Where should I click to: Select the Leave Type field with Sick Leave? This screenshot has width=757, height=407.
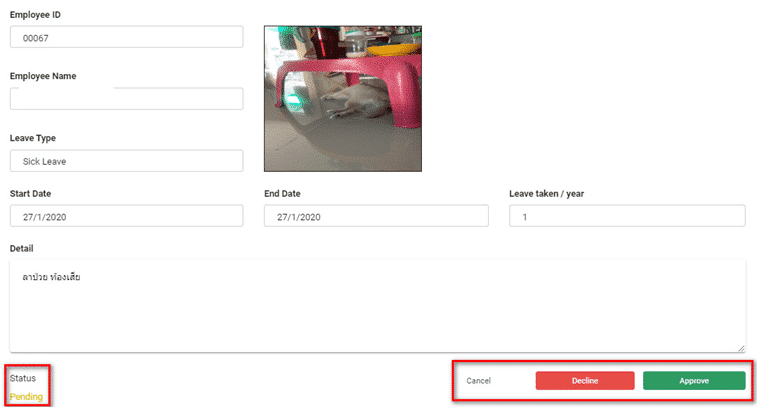tap(126, 161)
